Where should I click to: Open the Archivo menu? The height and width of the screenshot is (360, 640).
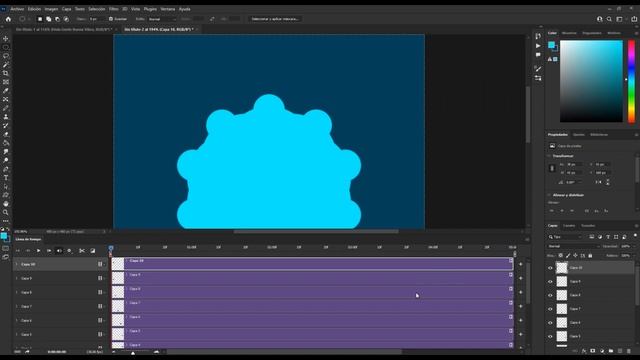point(17,9)
